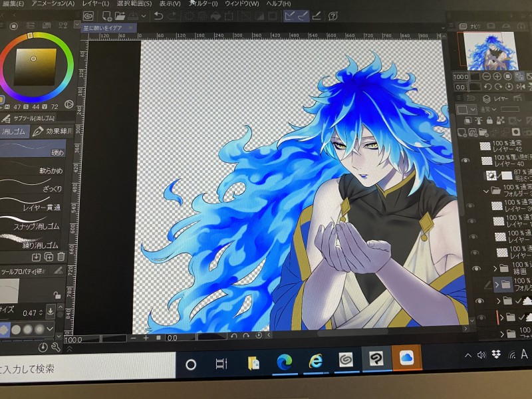Open the Clip Studio launcher icon in toolbar

coord(88,15)
